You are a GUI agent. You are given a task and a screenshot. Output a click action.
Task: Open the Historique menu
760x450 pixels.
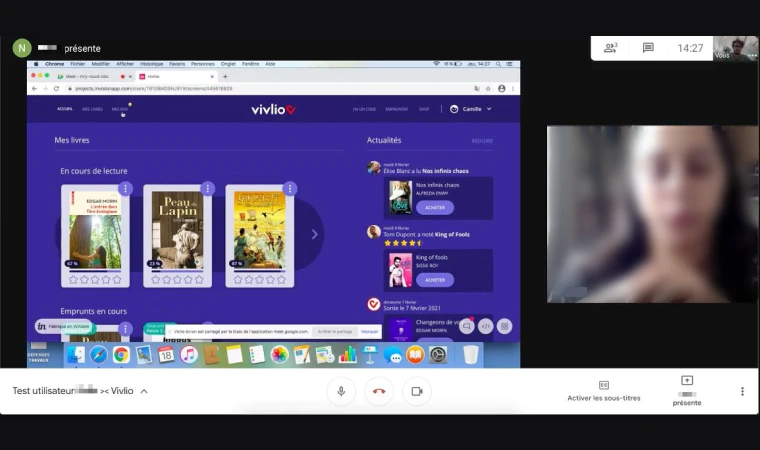(x=151, y=64)
